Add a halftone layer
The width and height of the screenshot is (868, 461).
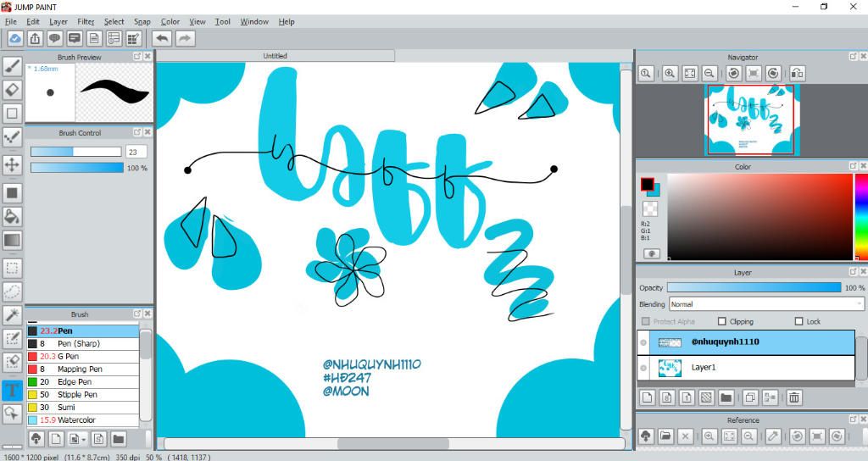pos(706,397)
